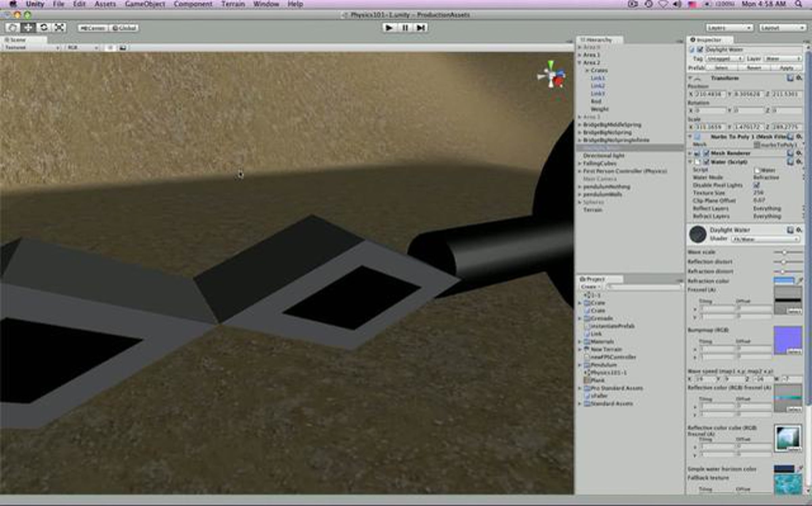Click the Apply prefab button
The height and width of the screenshot is (506, 812).
788,68
